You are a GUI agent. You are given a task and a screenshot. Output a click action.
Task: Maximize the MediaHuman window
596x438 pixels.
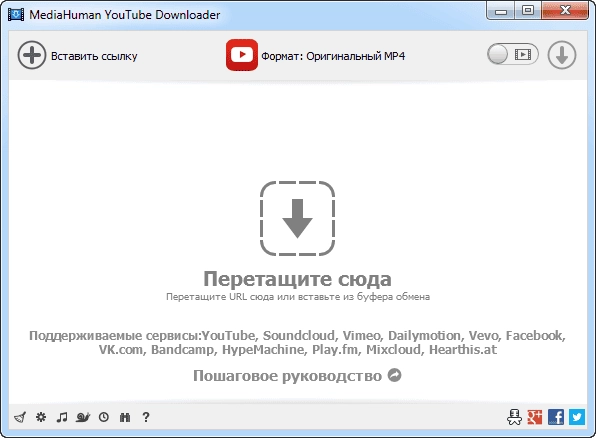(x=528, y=11)
